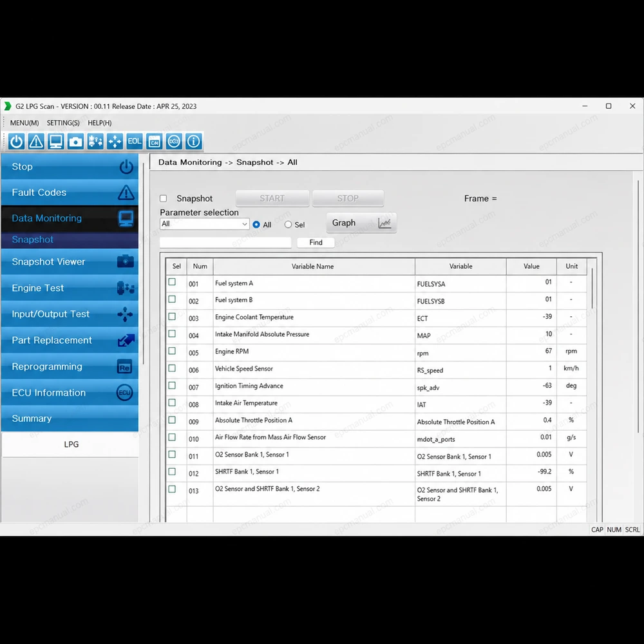The width and height of the screenshot is (644, 644).
Task: Click the main panel vertical scrollbar
Action: 638,307
